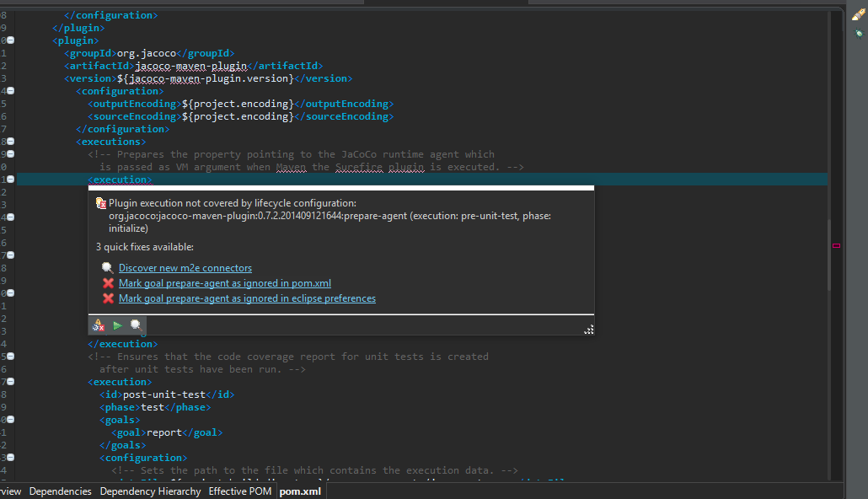Collapse the <execution> block containing post-unit-test
This screenshot has height=499, width=868.
click(x=10, y=382)
